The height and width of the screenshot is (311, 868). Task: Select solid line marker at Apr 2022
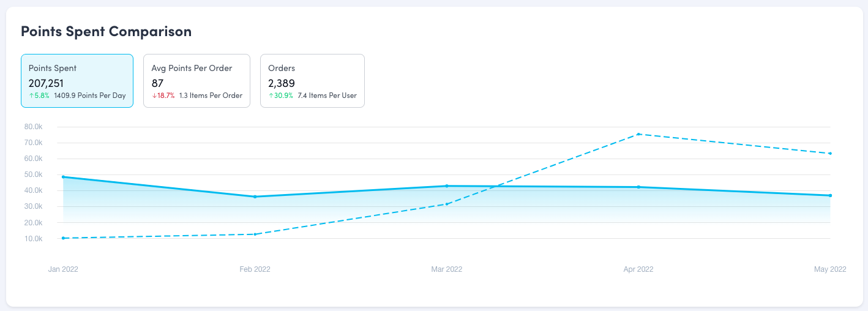pyautogui.click(x=638, y=187)
